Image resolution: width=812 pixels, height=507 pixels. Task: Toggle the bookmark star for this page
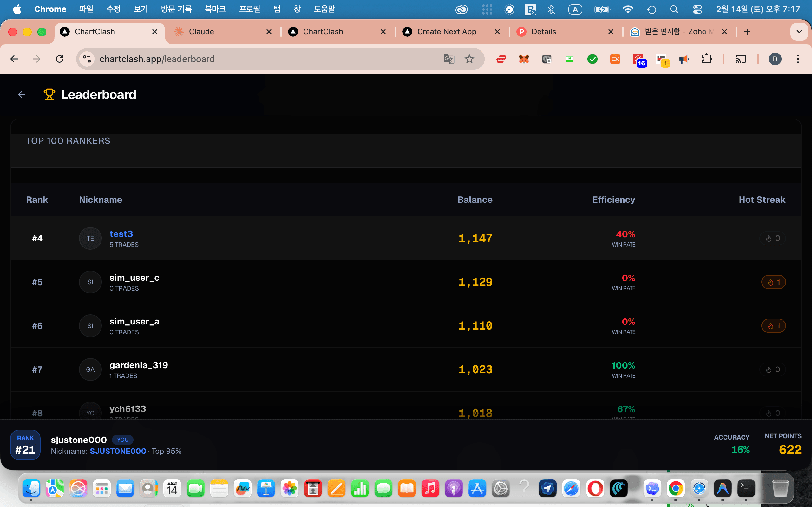coord(469,59)
